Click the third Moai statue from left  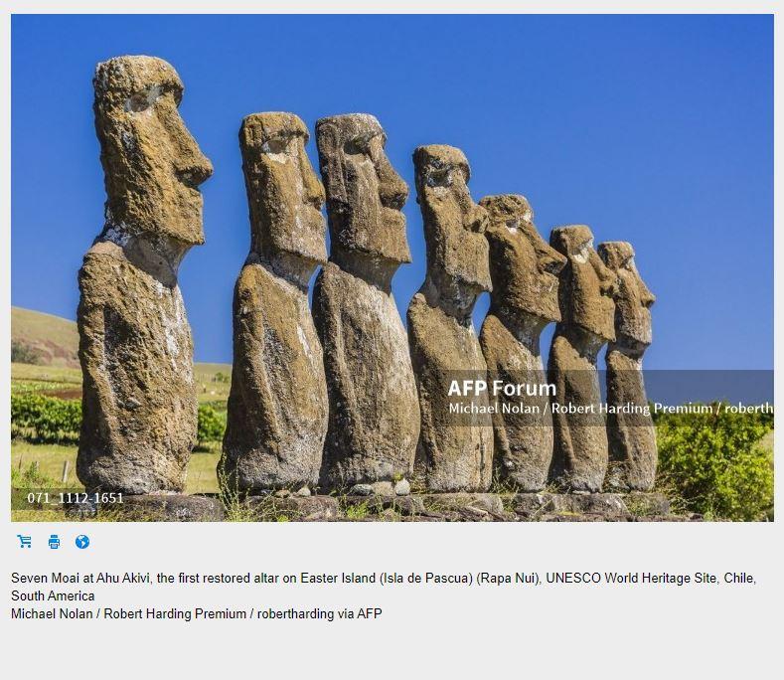coord(365,300)
